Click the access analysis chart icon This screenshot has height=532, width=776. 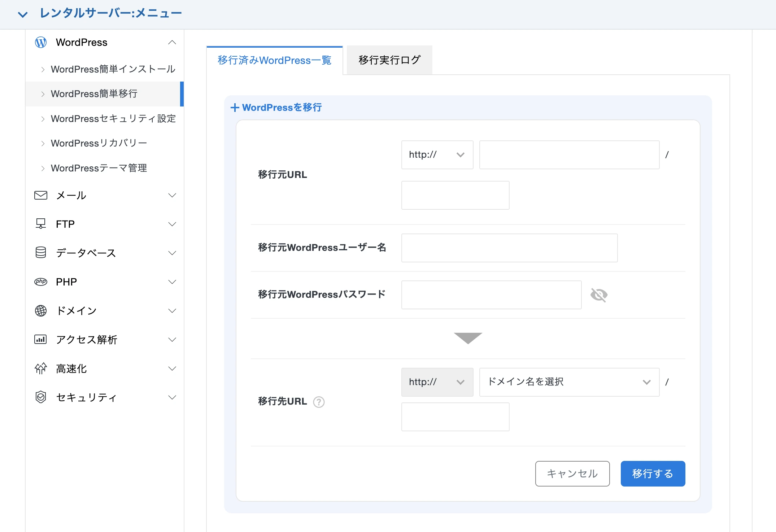tap(41, 339)
